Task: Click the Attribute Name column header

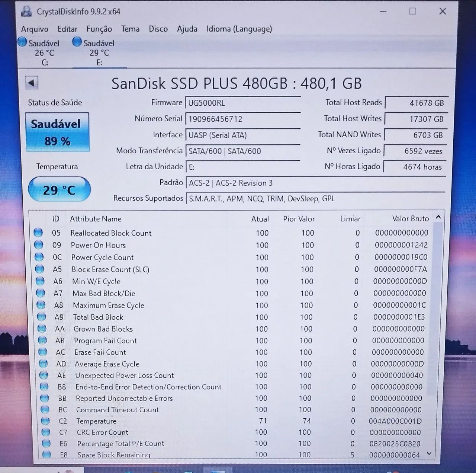Action: coord(96,219)
